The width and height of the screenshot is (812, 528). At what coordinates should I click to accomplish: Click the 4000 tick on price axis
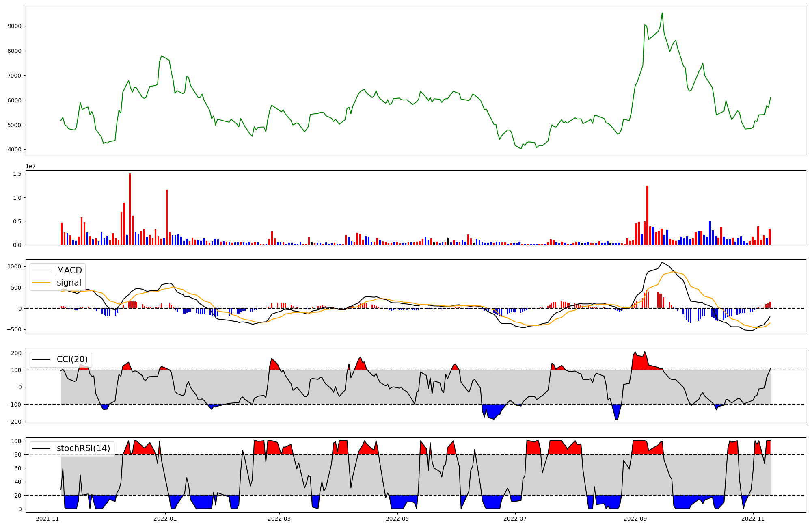click(15, 149)
